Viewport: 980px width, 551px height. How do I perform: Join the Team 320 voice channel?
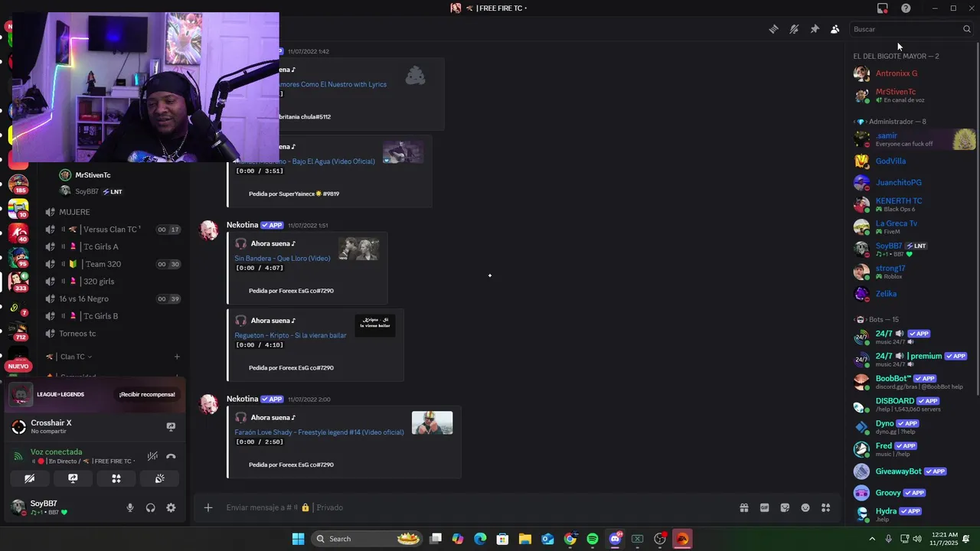[x=112, y=264]
